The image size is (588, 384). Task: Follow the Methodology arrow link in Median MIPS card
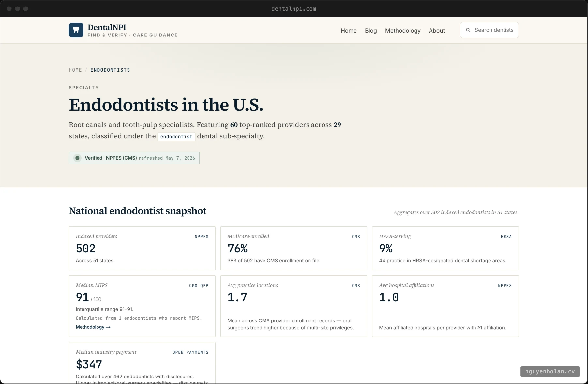(93, 327)
